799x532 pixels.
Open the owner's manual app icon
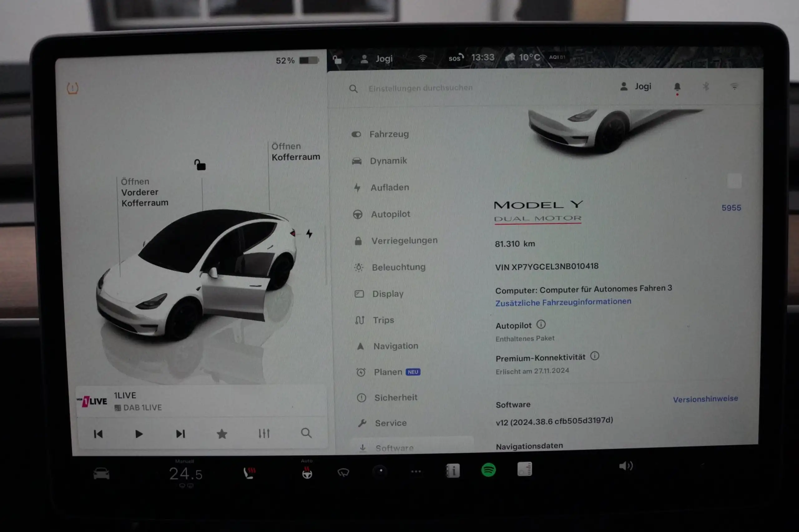coord(453,471)
